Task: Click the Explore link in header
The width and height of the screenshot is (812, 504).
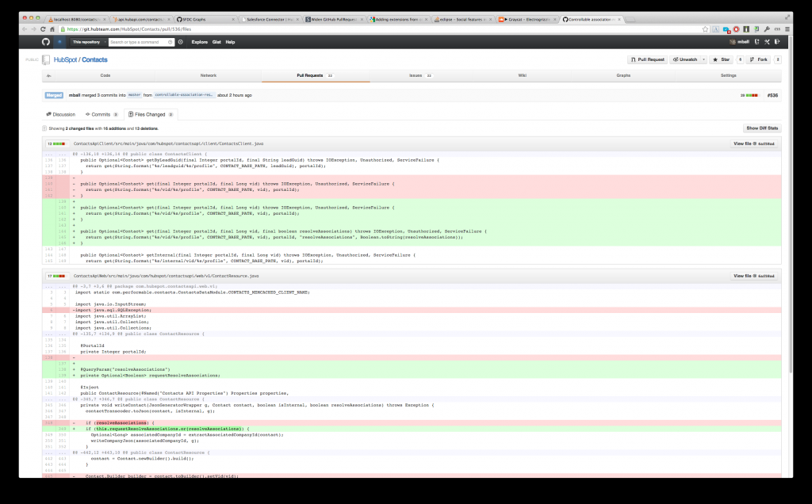Action: tap(199, 42)
